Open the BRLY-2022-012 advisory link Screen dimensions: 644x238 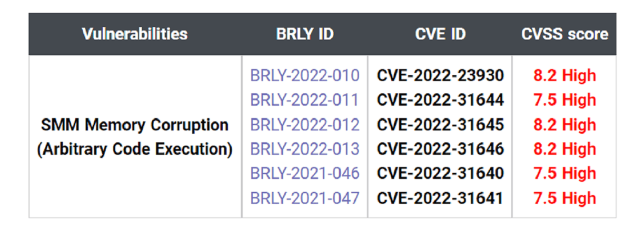(305, 125)
